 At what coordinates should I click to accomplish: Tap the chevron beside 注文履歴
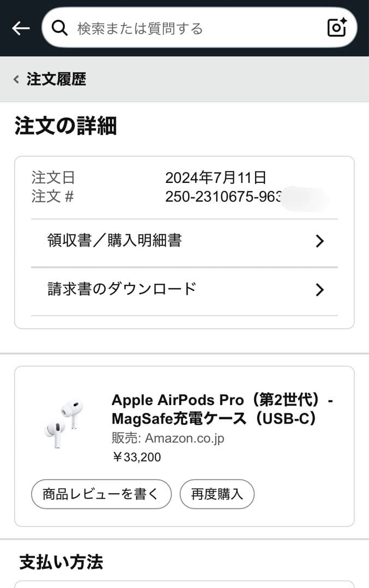tap(15, 78)
